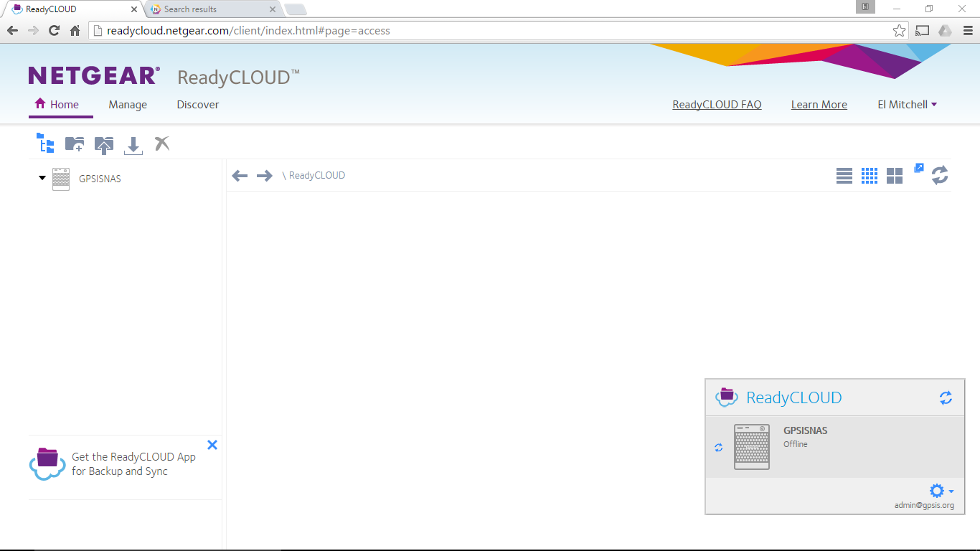Click the blue pop-out icon
This screenshot has height=551, width=980.
click(919, 168)
